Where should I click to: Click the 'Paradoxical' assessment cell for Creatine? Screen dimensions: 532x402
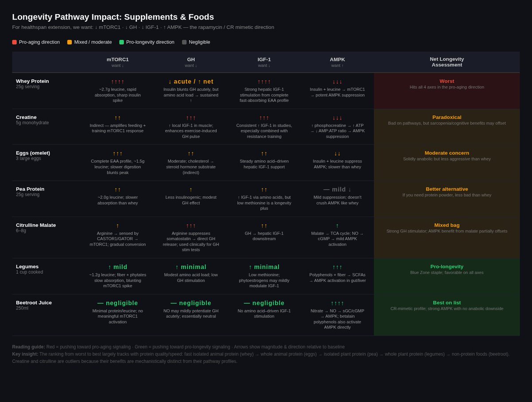coord(447,117)
